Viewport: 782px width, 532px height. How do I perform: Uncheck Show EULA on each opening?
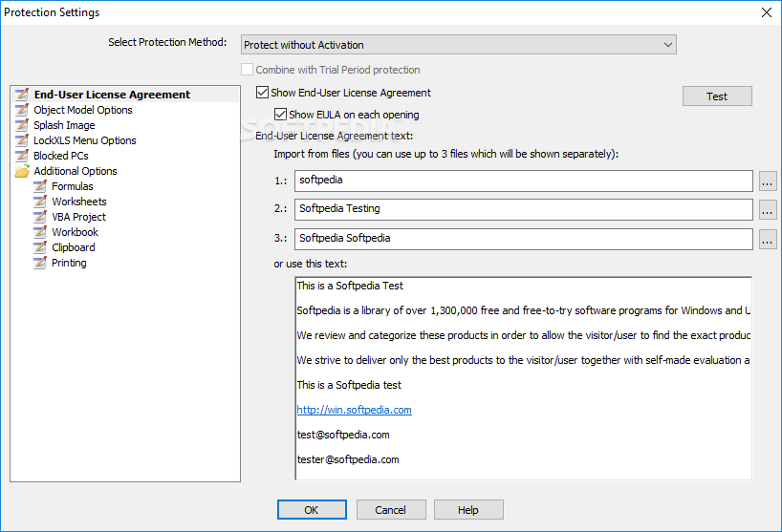click(280, 114)
